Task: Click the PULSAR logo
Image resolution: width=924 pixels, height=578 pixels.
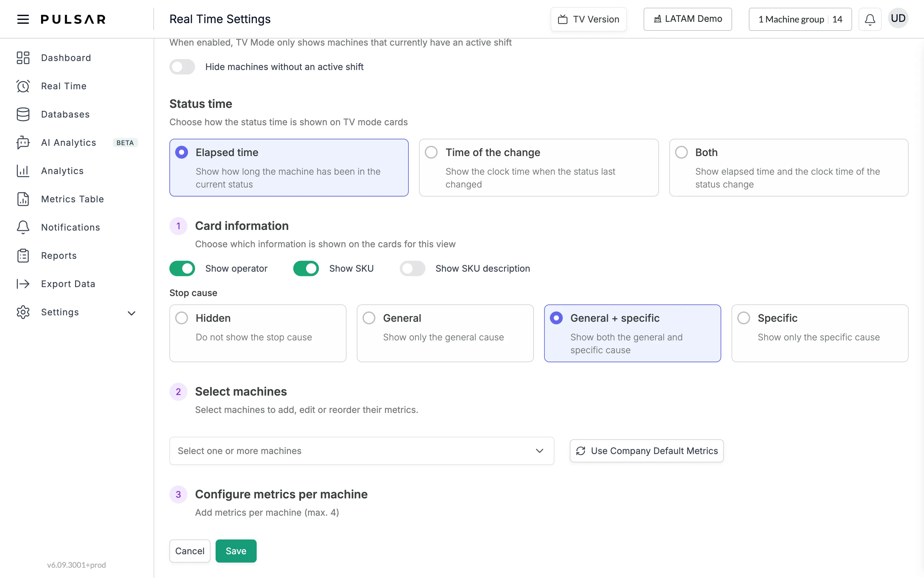Action: click(x=73, y=19)
